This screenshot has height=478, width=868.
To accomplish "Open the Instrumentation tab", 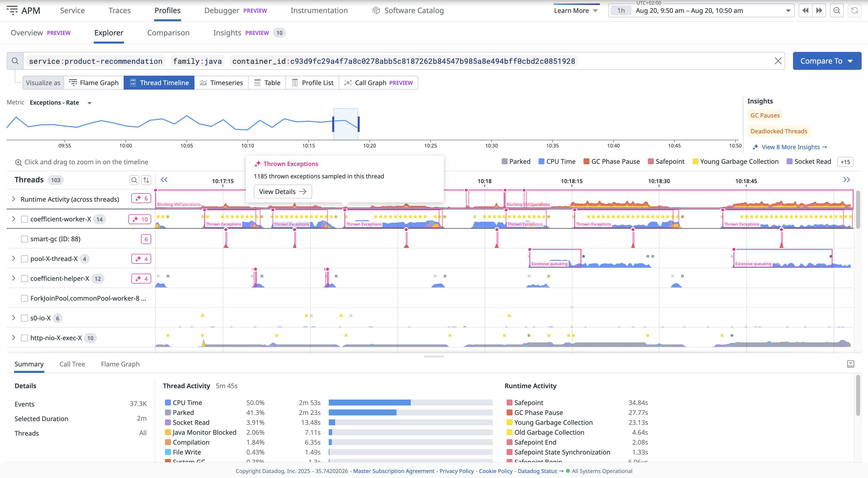I will click(x=319, y=10).
